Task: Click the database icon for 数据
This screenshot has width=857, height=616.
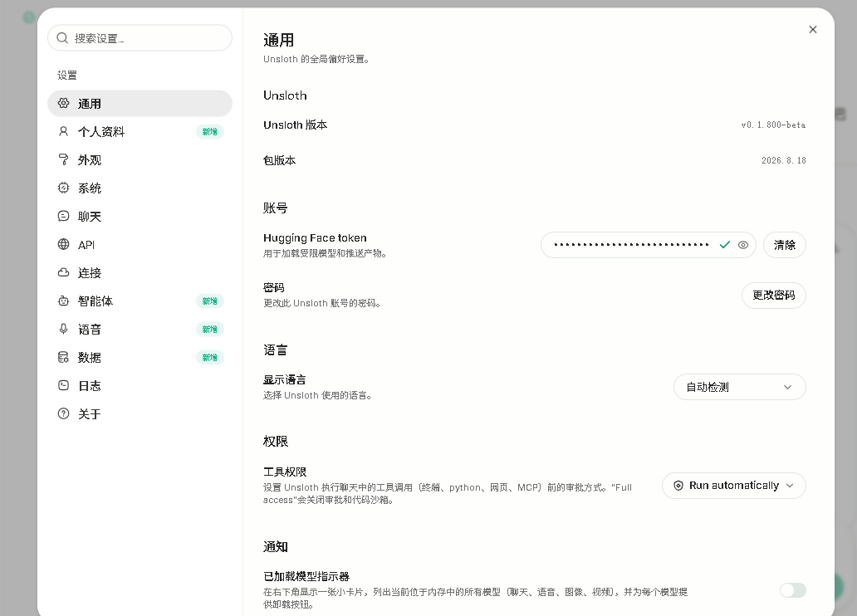Action: [x=63, y=358]
